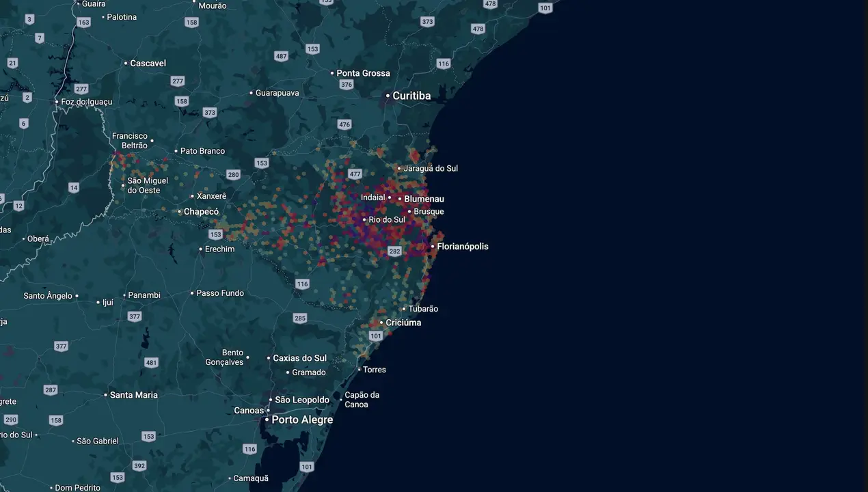This screenshot has height=492, width=868.
Task: Select the Florianópolis map label
Action: (x=463, y=247)
